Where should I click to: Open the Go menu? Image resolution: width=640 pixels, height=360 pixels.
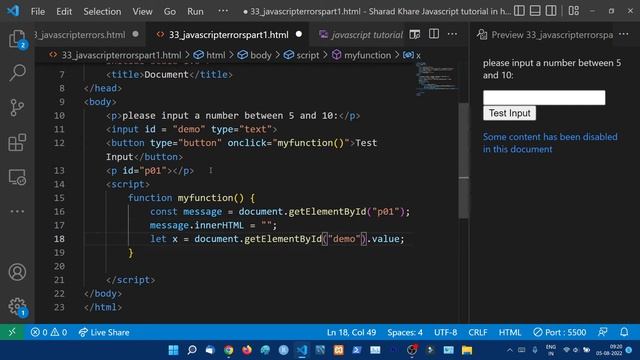tap(169, 11)
